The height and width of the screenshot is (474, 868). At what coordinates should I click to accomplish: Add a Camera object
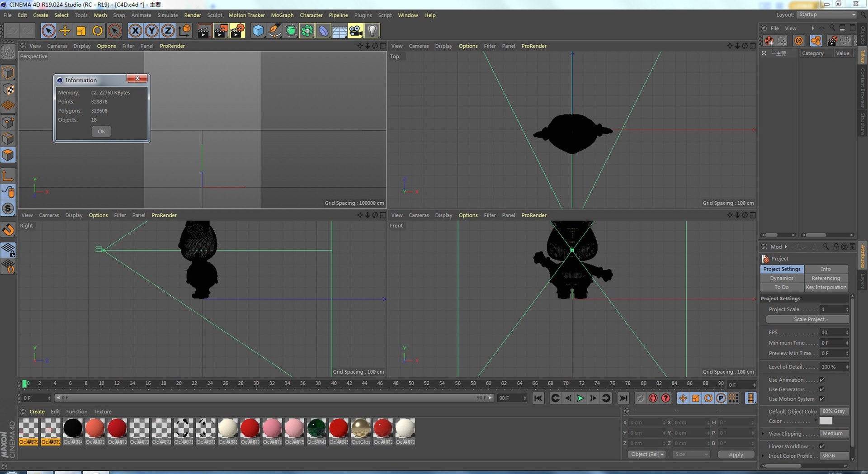tap(356, 31)
